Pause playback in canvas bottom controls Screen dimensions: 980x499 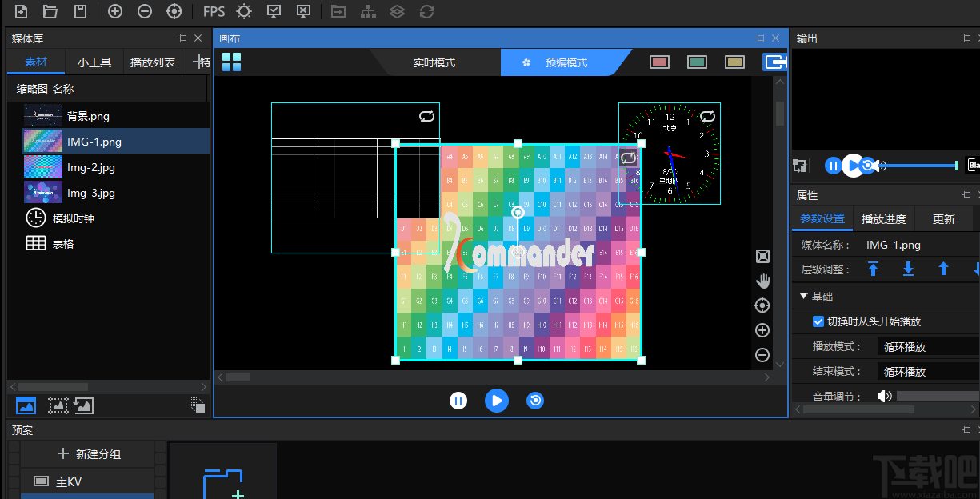click(458, 401)
